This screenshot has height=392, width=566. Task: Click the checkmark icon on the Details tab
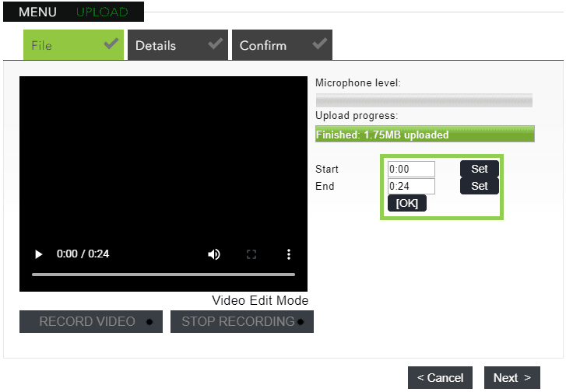point(216,44)
